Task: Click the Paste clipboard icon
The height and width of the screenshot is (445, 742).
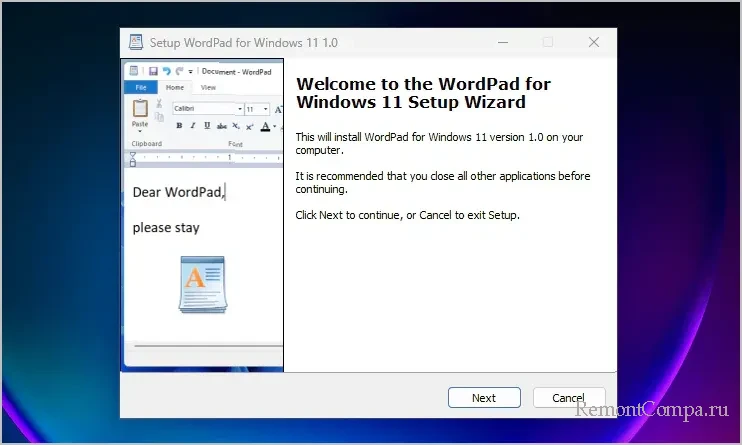Action: click(x=140, y=108)
